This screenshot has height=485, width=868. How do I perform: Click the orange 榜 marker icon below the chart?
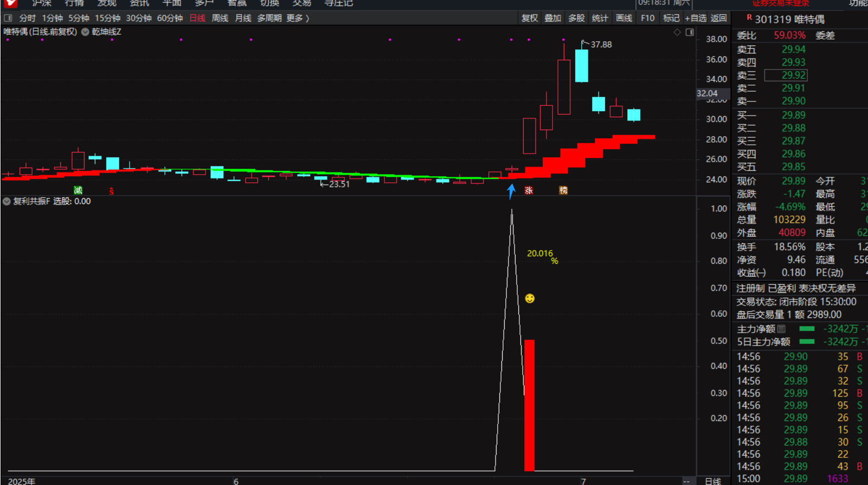(563, 190)
